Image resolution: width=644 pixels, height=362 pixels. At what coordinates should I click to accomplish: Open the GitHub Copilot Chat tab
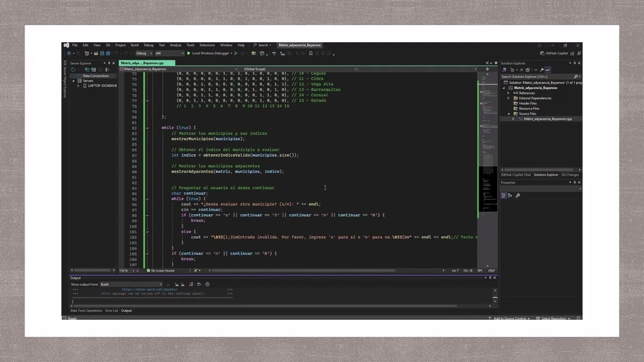pyautogui.click(x=516, y=175)
